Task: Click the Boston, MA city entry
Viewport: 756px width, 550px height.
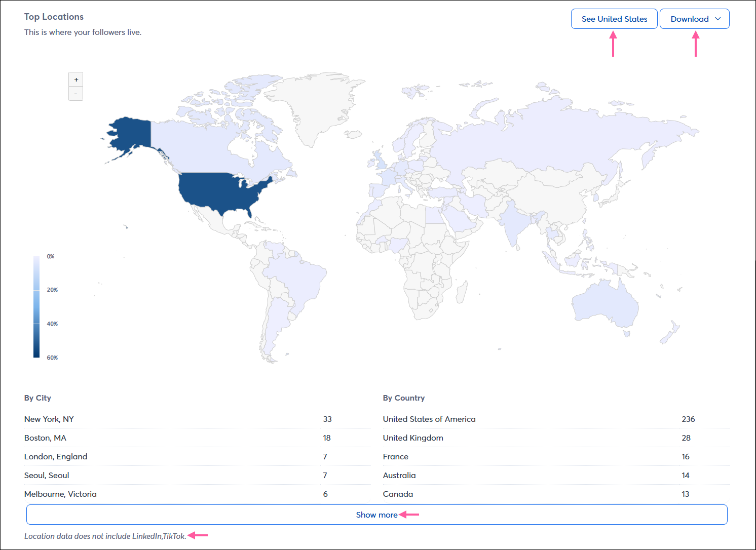Action: tap(45, 438)
